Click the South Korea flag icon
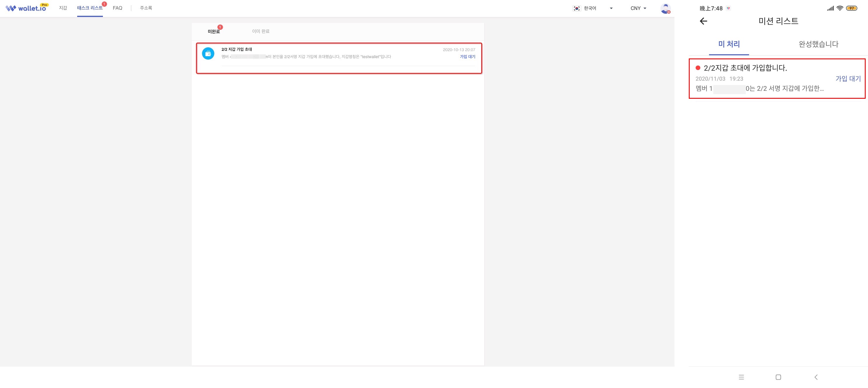Viewport: 868px width, 388px height. pyautogui.click(x=577, y=8)
